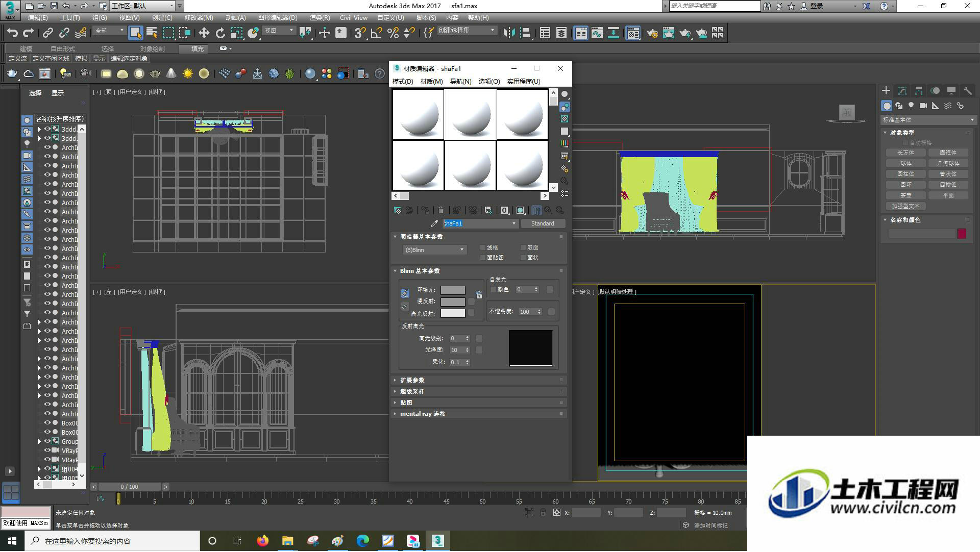Viewport: 980px width, 552px height.
Task: Toggle the Angle Snap tool
Action: tap(377, 33)
